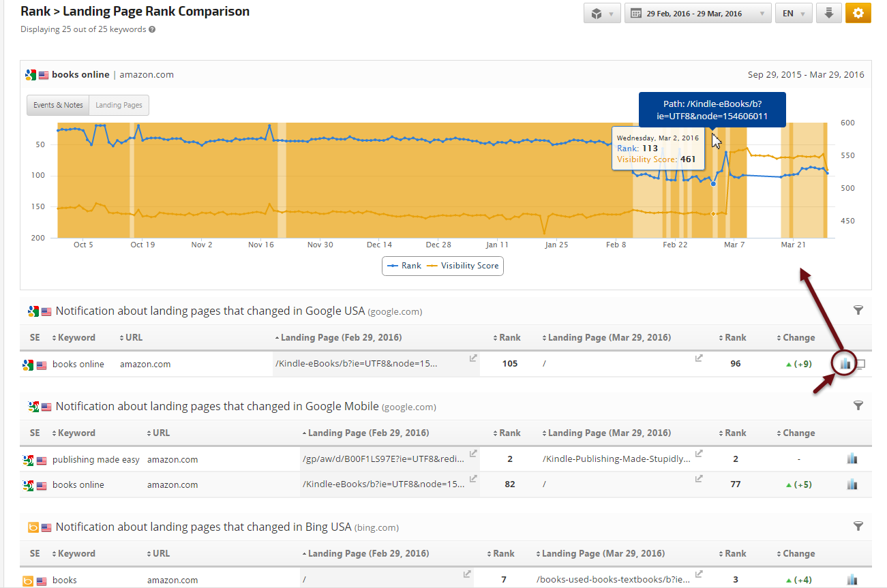This screenshot has width=887, height=588.
Task: Sort Google USA table by Change column
Action: [798, 337]
